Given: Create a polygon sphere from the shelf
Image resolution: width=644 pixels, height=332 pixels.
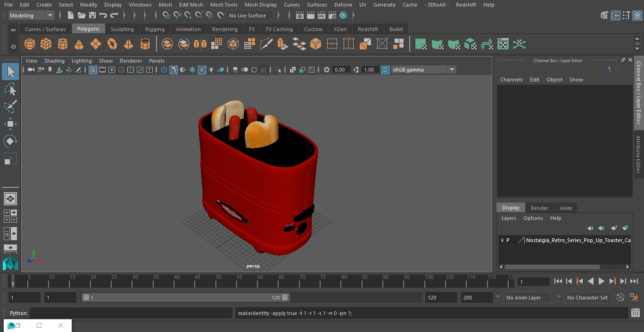Looking at the screenshot, I should pos(30,44).
